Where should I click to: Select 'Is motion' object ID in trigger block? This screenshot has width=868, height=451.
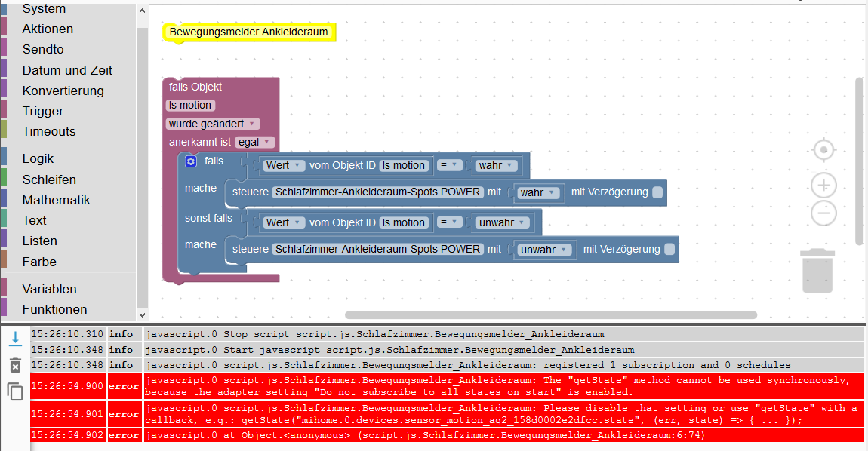(190, 105)
